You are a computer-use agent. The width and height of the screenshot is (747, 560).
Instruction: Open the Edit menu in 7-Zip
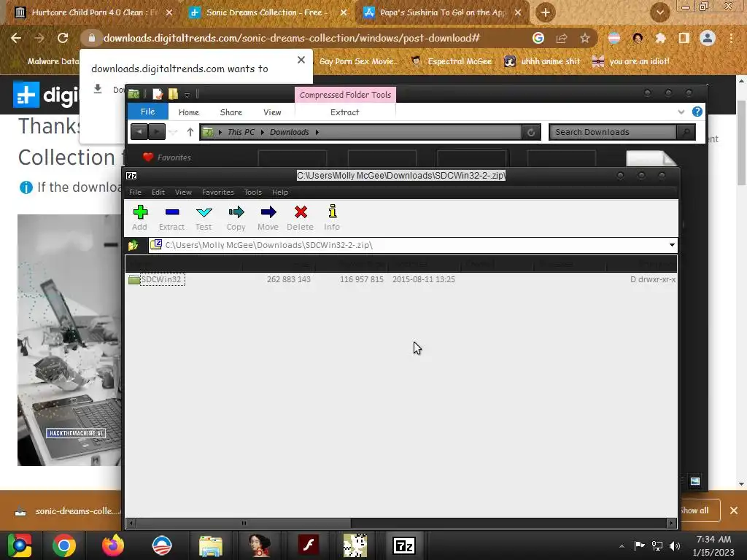[x=158, y=192]
